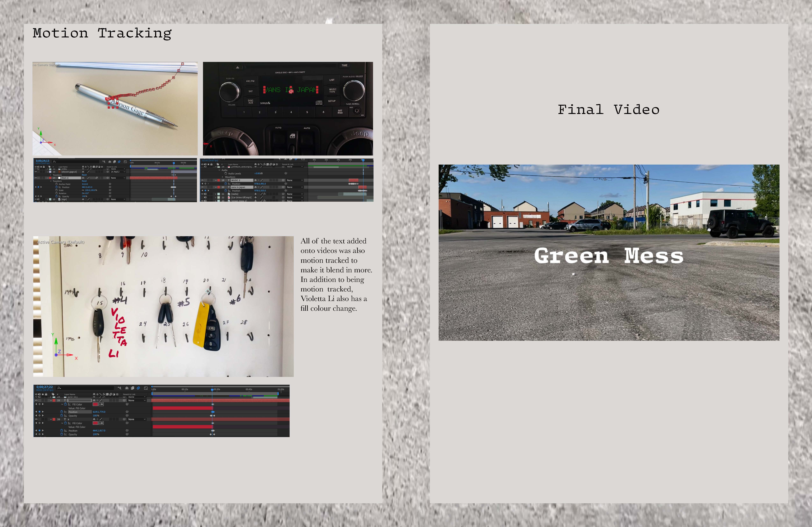Click Reset beside Null 2 Transform
The width and height of the screenshot is (812, 527).
(84, 181)
